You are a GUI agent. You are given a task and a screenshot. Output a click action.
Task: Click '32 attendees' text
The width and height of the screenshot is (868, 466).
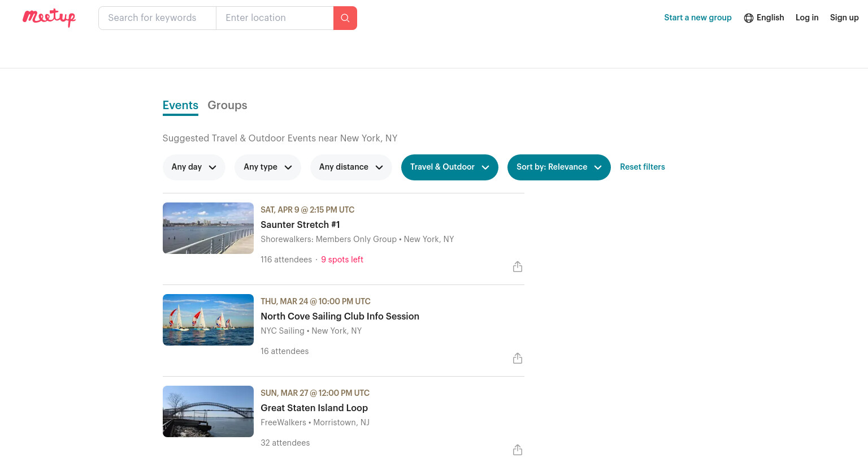(285, 443)
